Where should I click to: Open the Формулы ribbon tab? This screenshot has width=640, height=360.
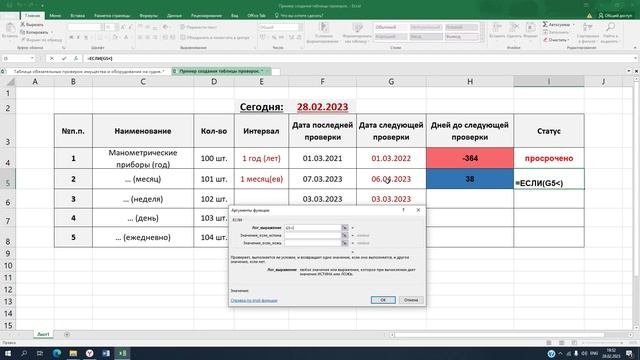point(149,16)
